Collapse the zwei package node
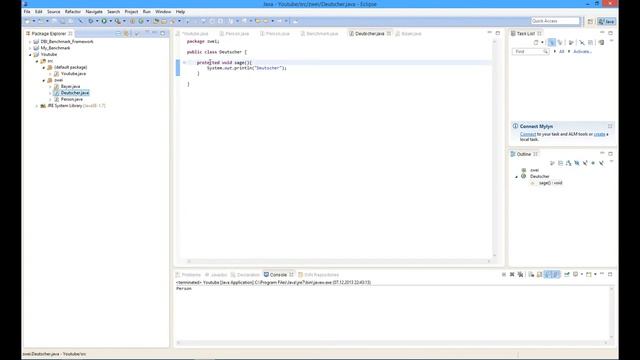This screenshot has height=360, width=640. pyautogui.click(x=44, y=80)
